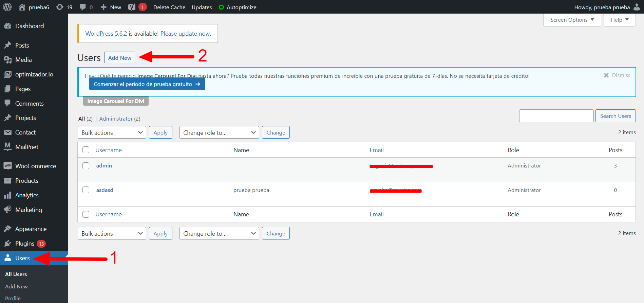
Task: Click the MailPoet M icon in sidebar
Action: pyautogui.click(x=7, y=147)
